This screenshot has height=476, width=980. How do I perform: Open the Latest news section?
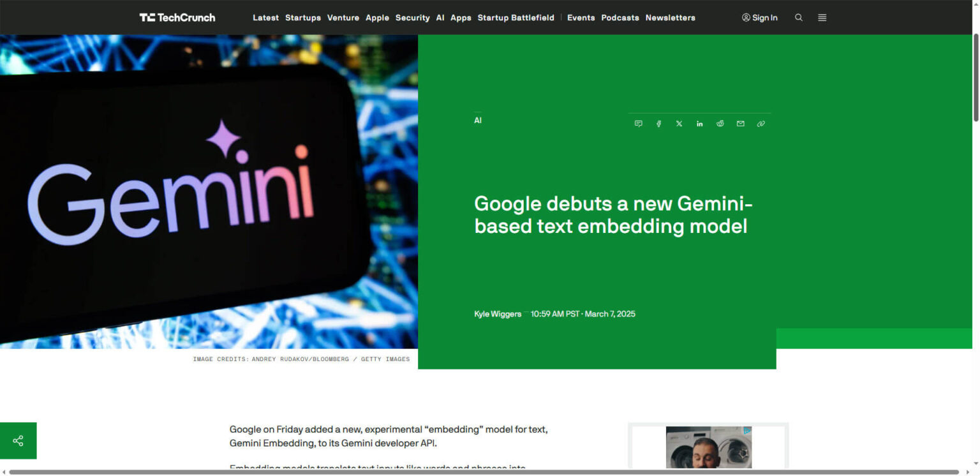[266, 17]
